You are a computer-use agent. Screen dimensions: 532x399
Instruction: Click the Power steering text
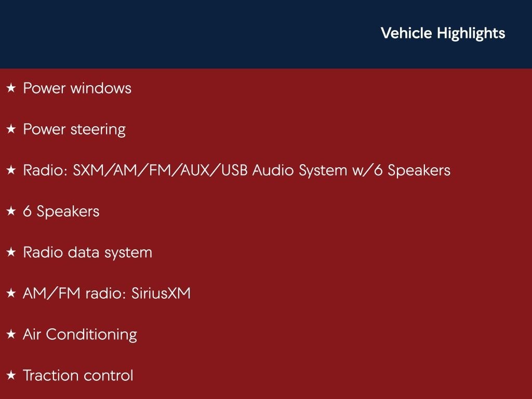(x=74, y=129)
